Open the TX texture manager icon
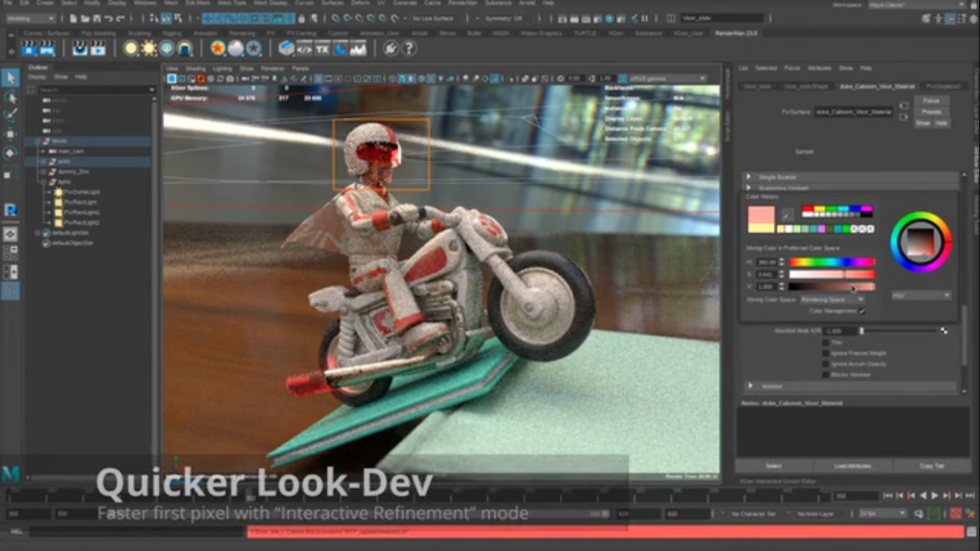 pyautogui.click(x=322, y=48)
